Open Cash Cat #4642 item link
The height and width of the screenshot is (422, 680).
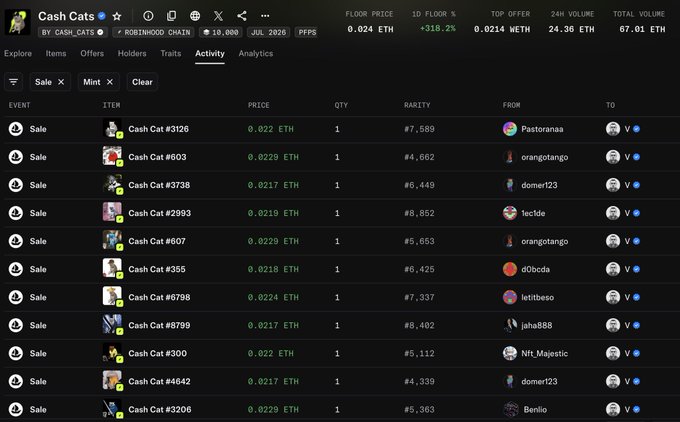[159, 382]
